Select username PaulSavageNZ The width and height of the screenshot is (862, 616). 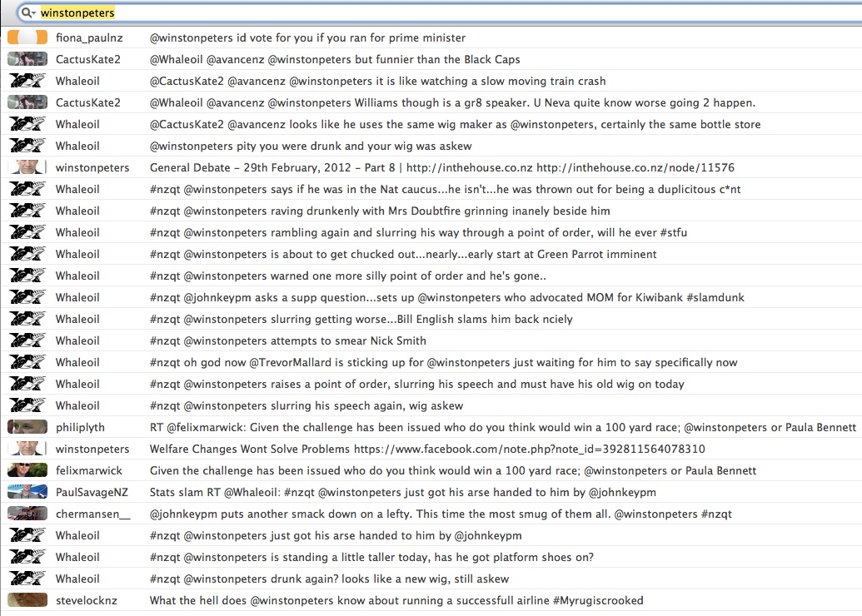tap(92, 492)
